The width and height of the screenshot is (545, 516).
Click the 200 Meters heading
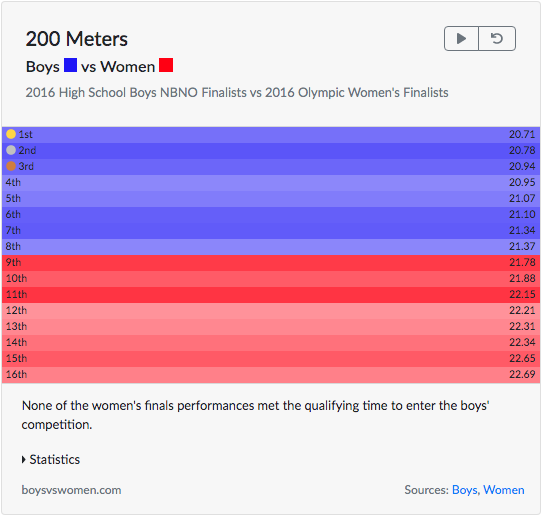[x=77, y=39]
